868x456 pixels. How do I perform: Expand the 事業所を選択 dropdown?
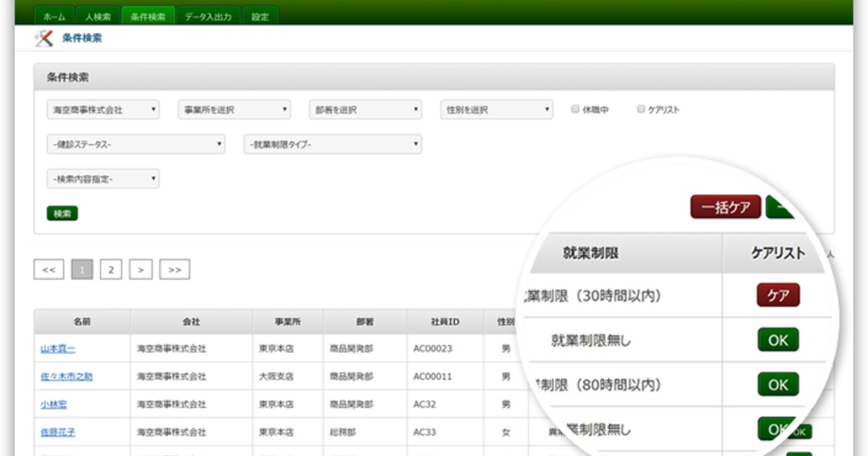tap(234, 110)
